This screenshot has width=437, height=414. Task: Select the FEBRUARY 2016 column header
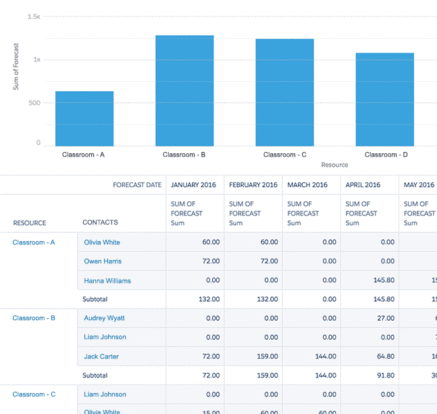253,185
